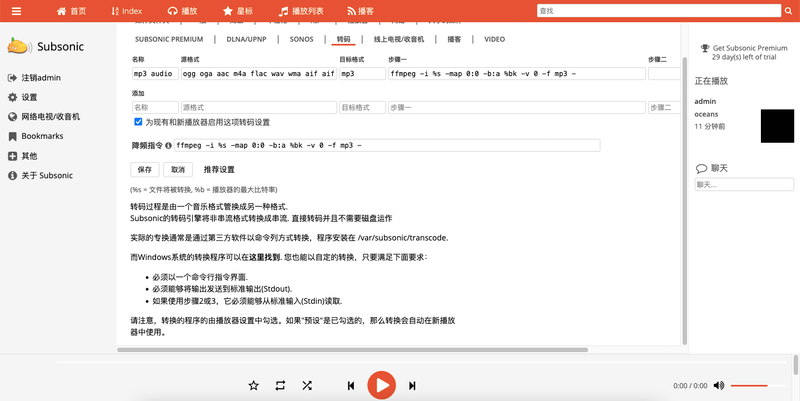Click the 降频指令 info icon
This screenshot has height=401, width=800.
pos(168,145)
